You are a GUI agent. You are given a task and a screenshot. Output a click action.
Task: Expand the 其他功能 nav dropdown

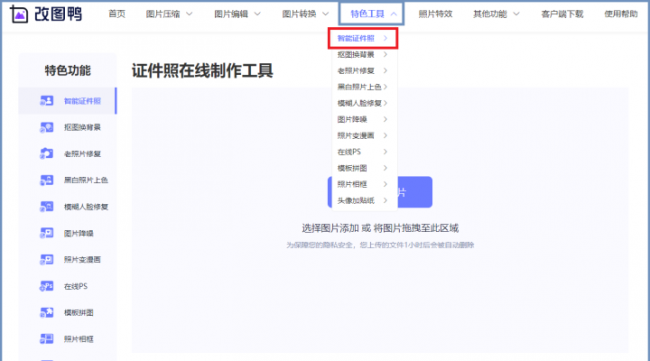click(x=496, y=14)
